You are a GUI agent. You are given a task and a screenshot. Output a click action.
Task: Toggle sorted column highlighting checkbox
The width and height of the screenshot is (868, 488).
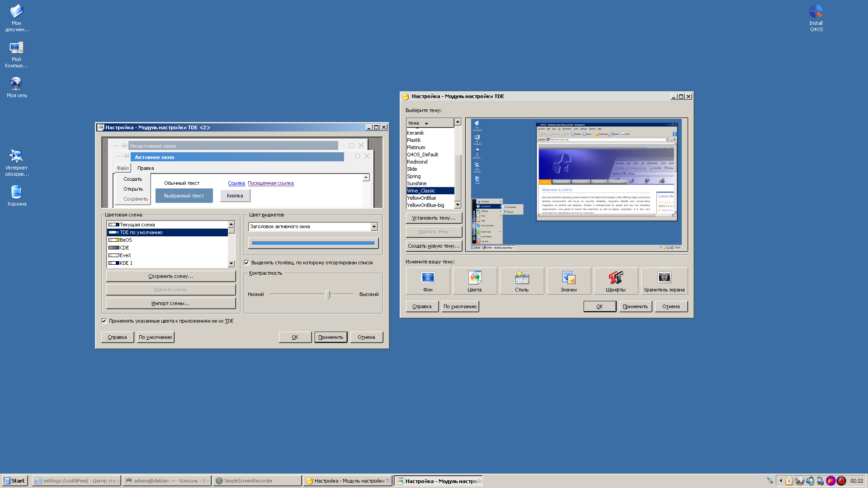tap(247, 263)
